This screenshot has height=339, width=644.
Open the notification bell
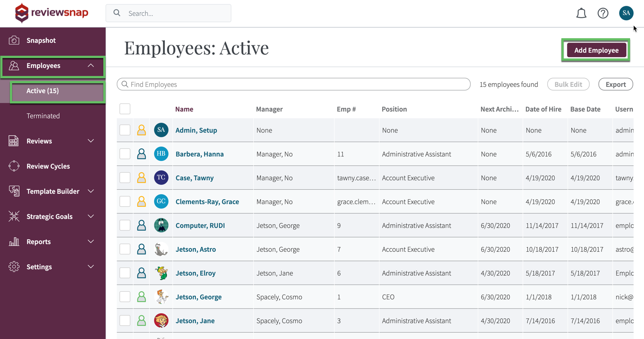581,13
